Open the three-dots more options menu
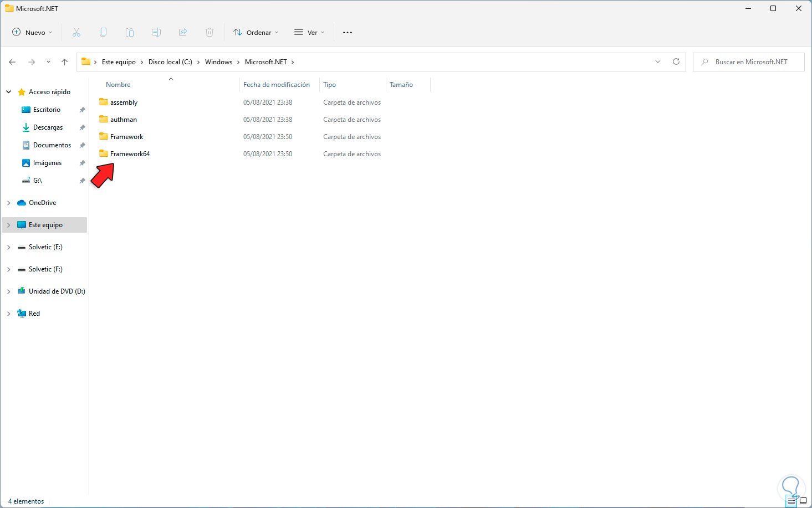The height and width of the screenshot is (508, 812). [x=348, y=33]
